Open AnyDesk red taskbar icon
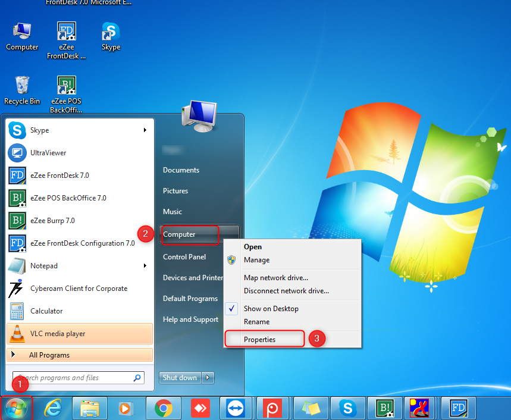511x420 pixels. [200, 408]
